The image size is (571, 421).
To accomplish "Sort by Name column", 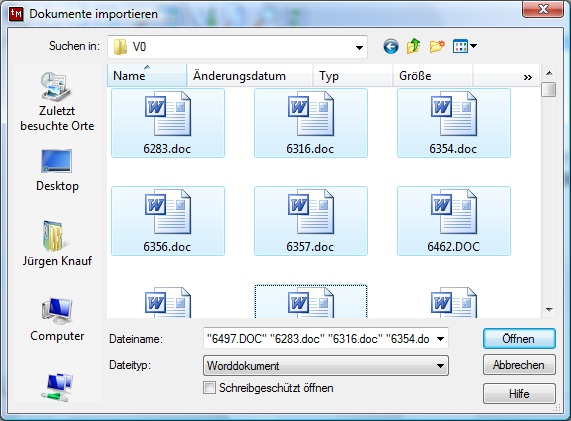I will click(x=147, y=76).
